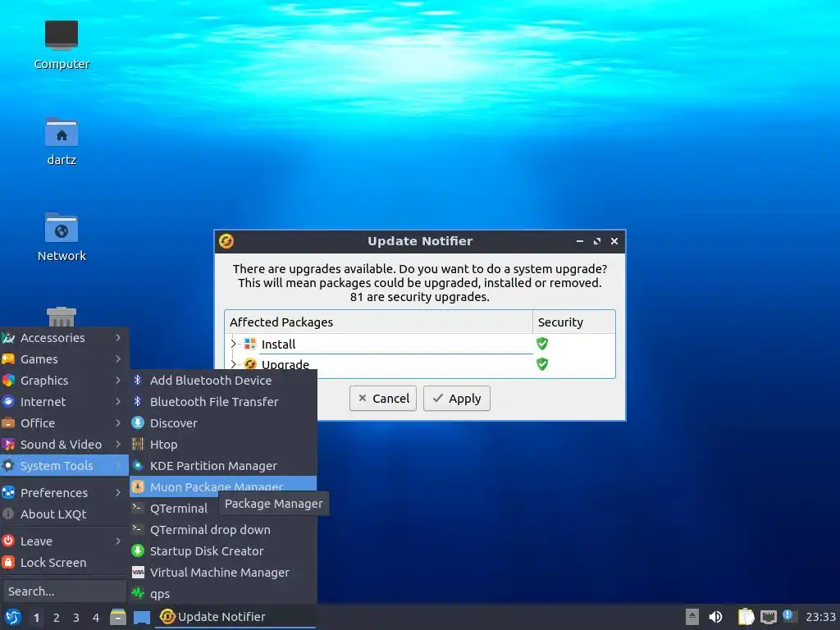Viewport: 840px width, 630px height.
Task: Choose Lock Screen from the menu
Action: [x=64, y=563]
